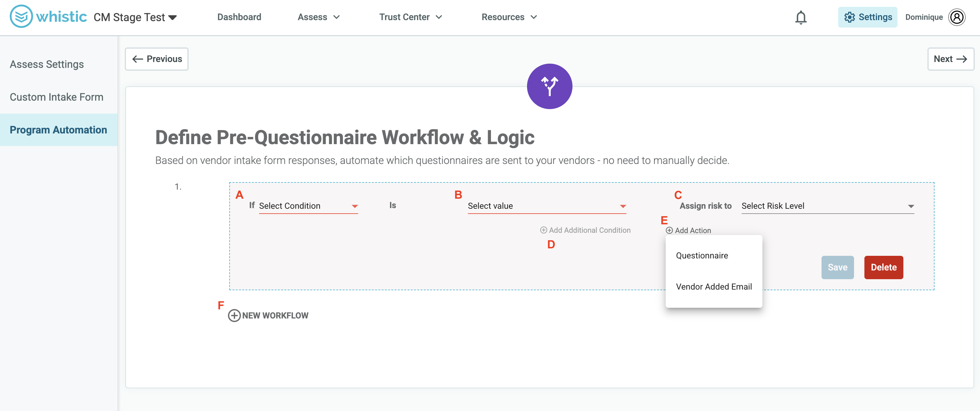Open the Select Condition dropdown

coord(308,206)
